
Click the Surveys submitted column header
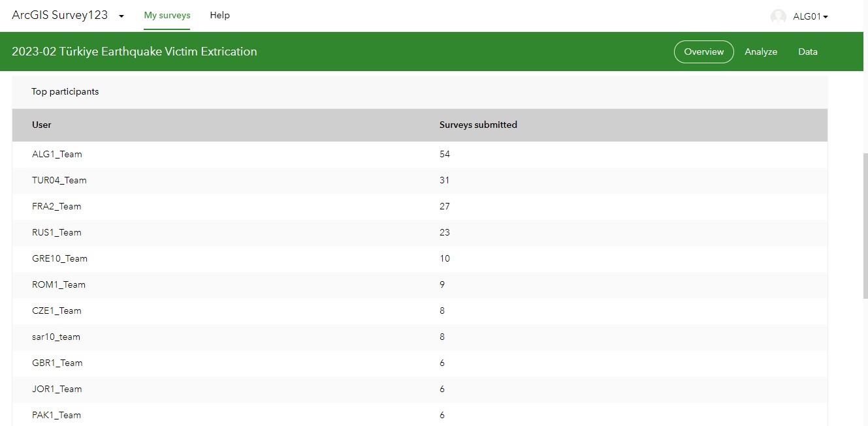478,125
